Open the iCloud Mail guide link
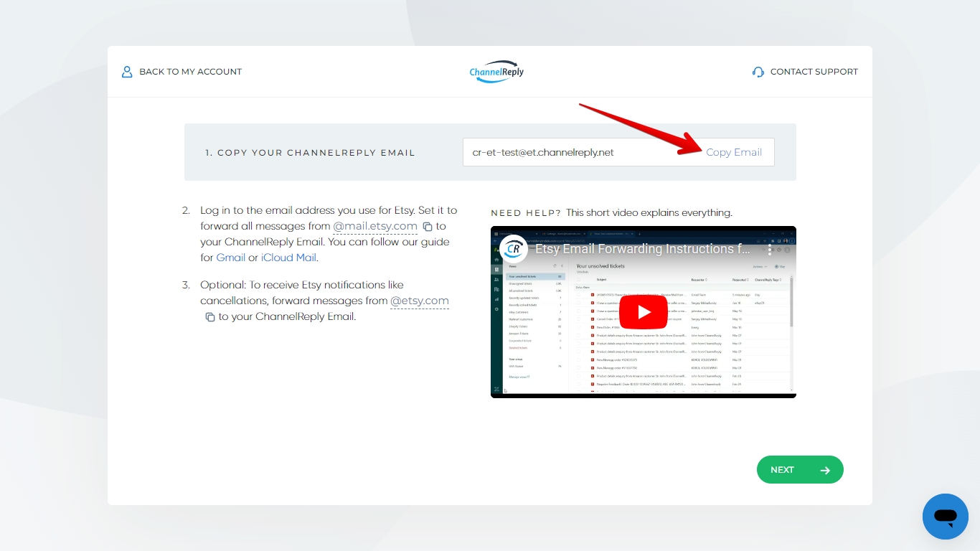The image size is (980, 551). pyautogui.click(x=288, y=258)
